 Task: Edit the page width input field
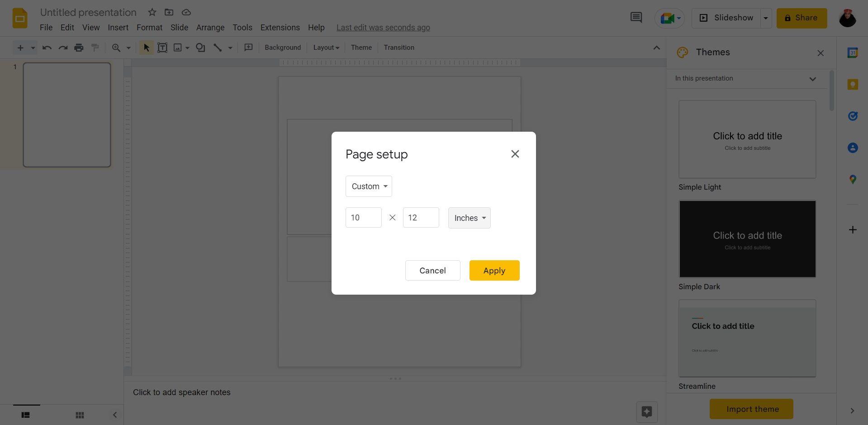(x=363, y=217)
